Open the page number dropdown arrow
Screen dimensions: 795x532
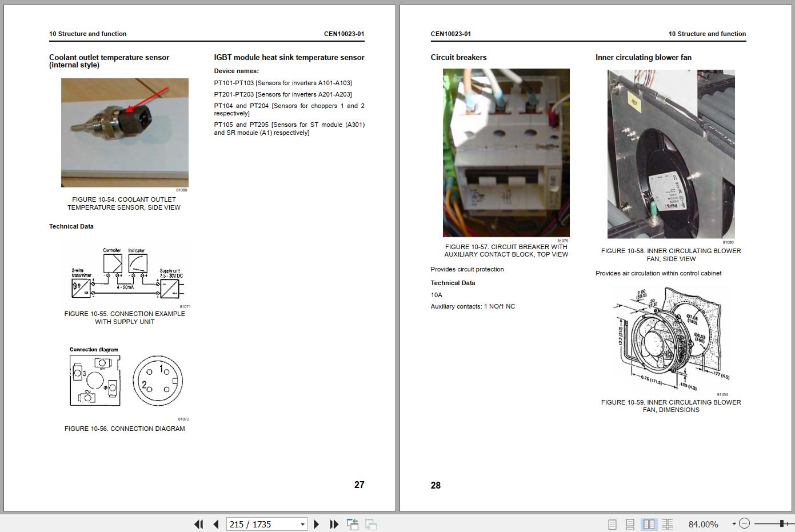click(302, 524)
